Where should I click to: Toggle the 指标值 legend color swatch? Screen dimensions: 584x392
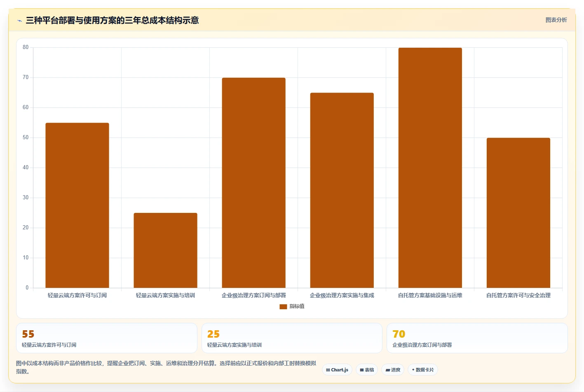283,306
